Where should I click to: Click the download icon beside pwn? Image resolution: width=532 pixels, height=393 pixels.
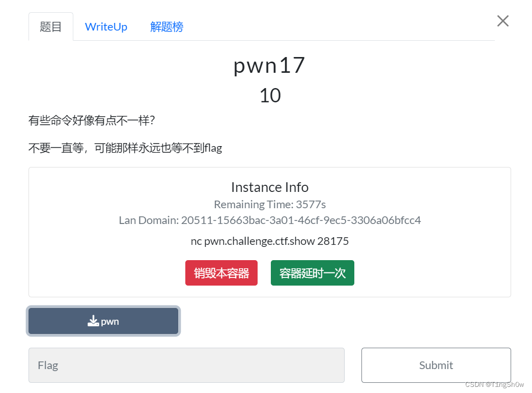[93, 321]
